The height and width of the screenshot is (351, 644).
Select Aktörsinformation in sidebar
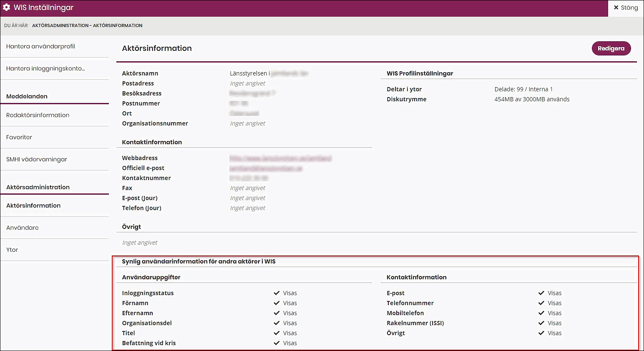(x=33, y=206)
